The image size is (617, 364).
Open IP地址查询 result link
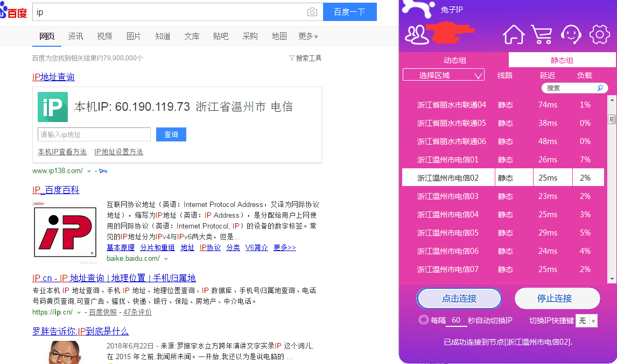(53, 77)
